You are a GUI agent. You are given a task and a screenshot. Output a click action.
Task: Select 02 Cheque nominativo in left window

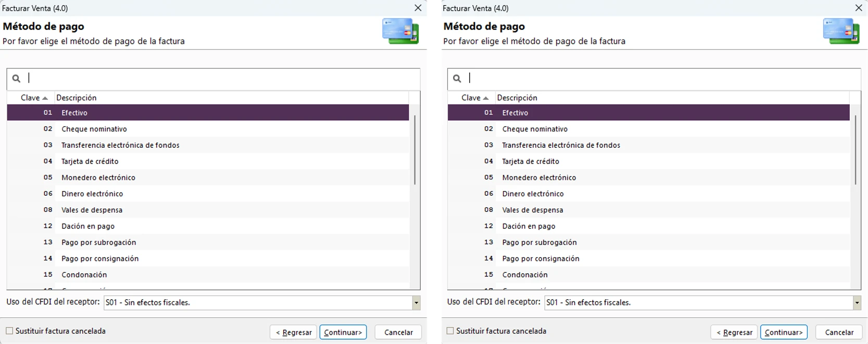pos(208,129)
